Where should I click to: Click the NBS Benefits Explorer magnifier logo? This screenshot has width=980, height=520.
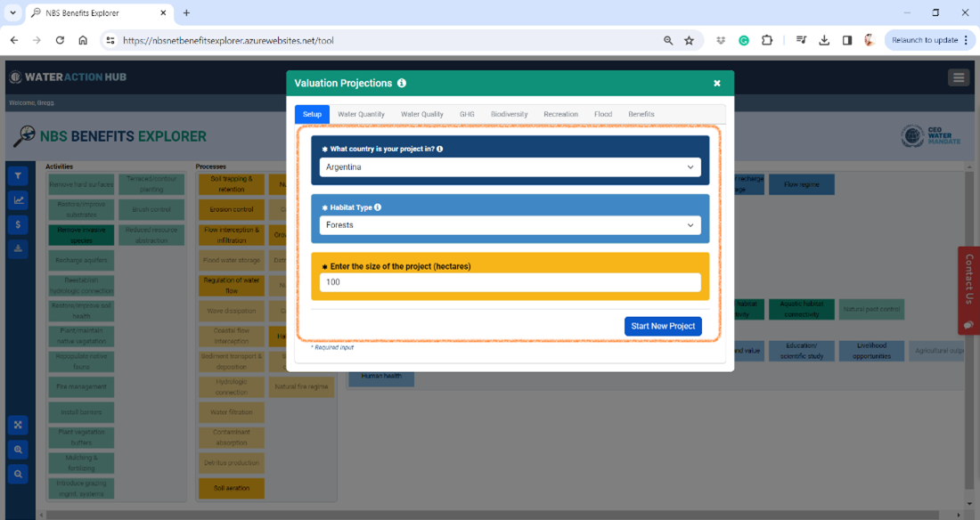(24, 136)
